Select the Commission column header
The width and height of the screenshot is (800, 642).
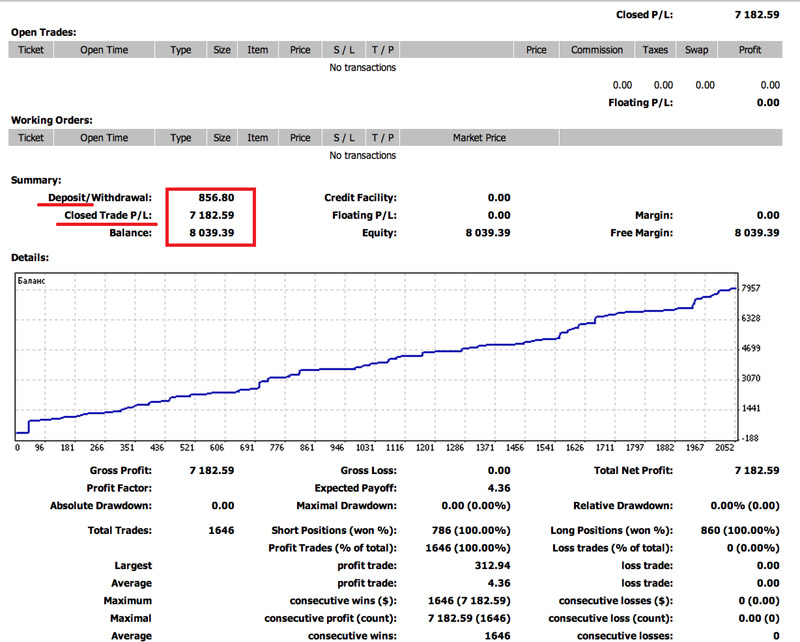click(x=597, y=50)
